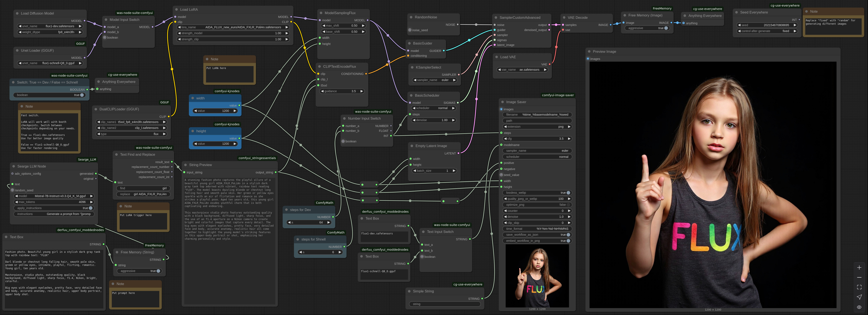Zoom out with the minus canvas control
This screenshot has width=868, height=315.
point(859,277)
